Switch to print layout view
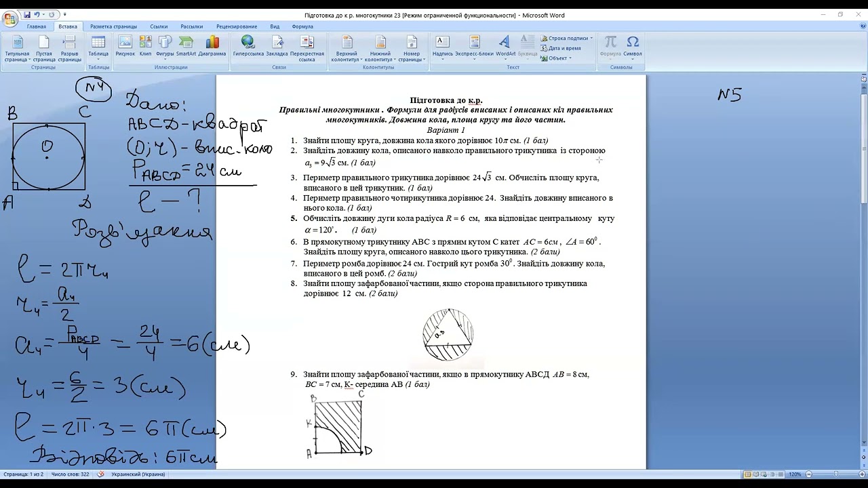This screenshot has height=488, width=868. (747, 474)
